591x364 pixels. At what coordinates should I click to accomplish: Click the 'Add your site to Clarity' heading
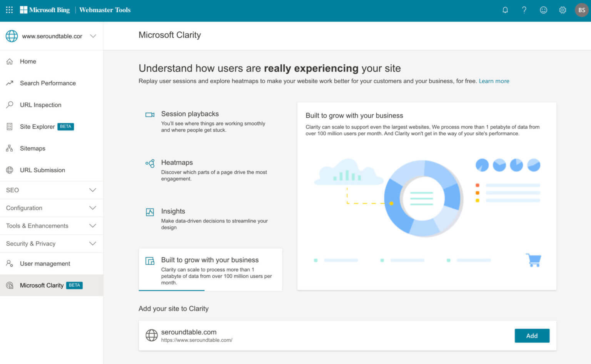174,309
